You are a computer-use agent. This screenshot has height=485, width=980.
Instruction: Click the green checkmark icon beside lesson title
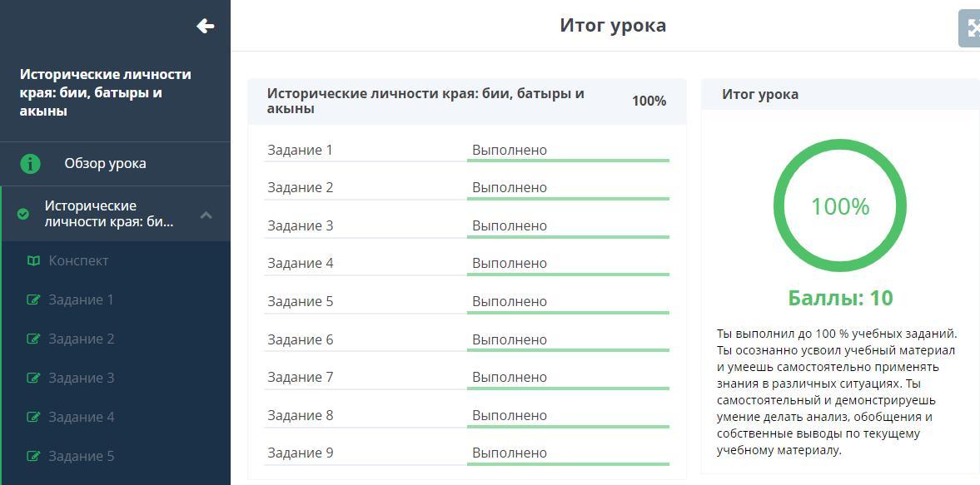pos(23,214)
